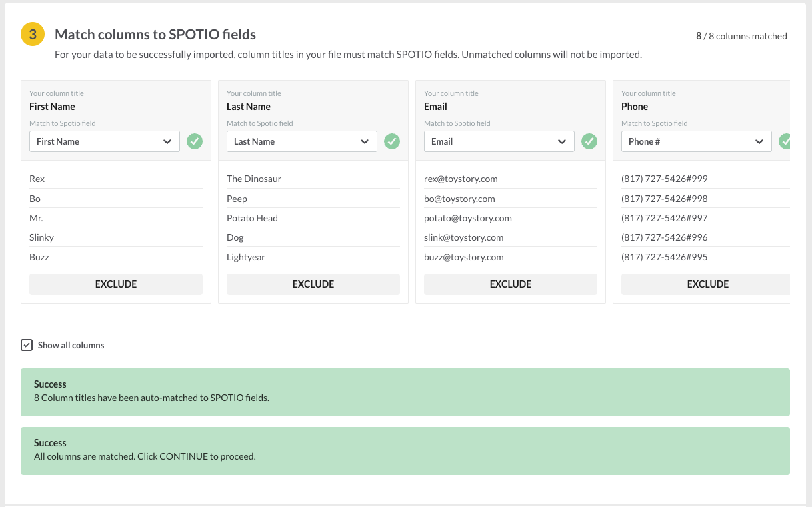Screen dimensions: 812x507
Task: Click green checkmark beside Phone # dropdown
Action: (x=785, y=141)
